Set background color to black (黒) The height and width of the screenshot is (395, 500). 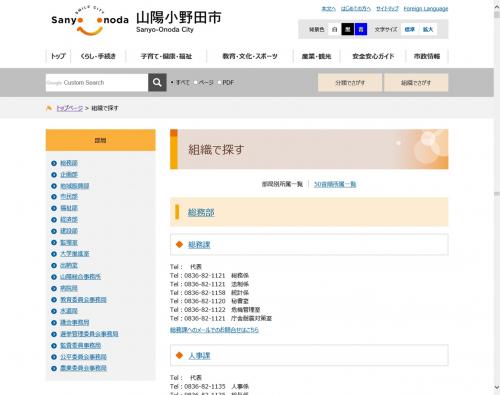348,29
